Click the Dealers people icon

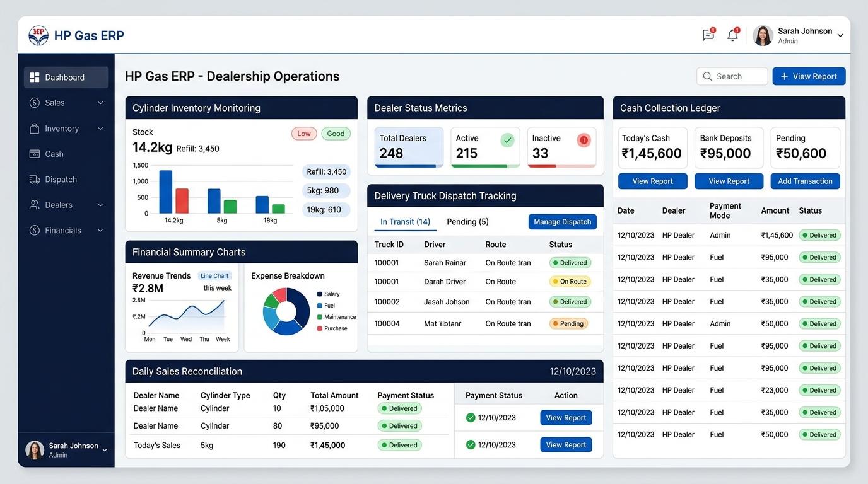click(x=35, y=205)
